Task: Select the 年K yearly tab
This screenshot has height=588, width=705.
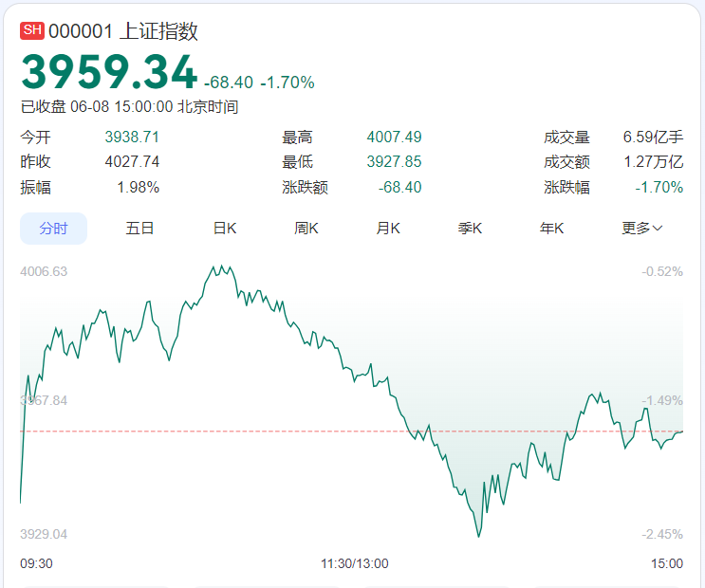Action: pos(551,229)
